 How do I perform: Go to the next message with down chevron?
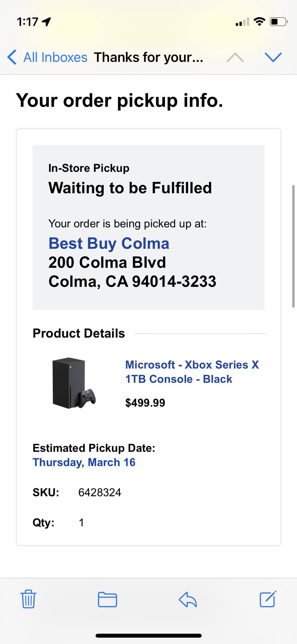coord(273,57)
